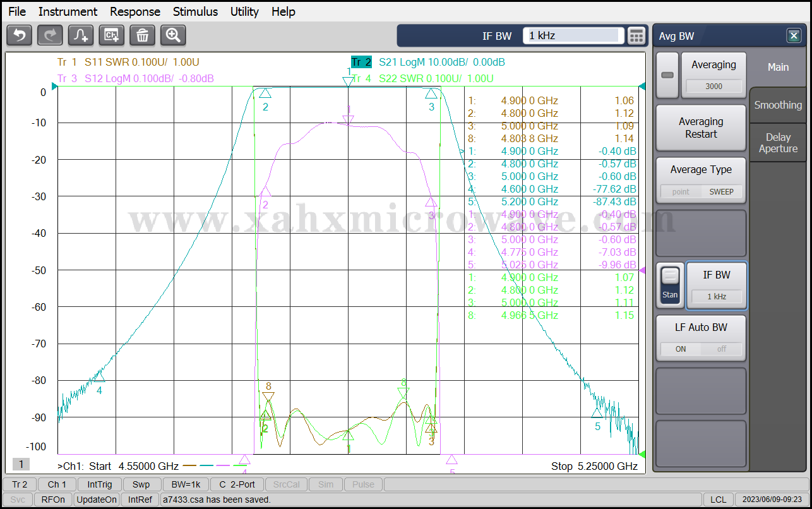Screen dimensions: 812x509
Task: Click the IntRef status indicator
Action: [x=140, y=500]
